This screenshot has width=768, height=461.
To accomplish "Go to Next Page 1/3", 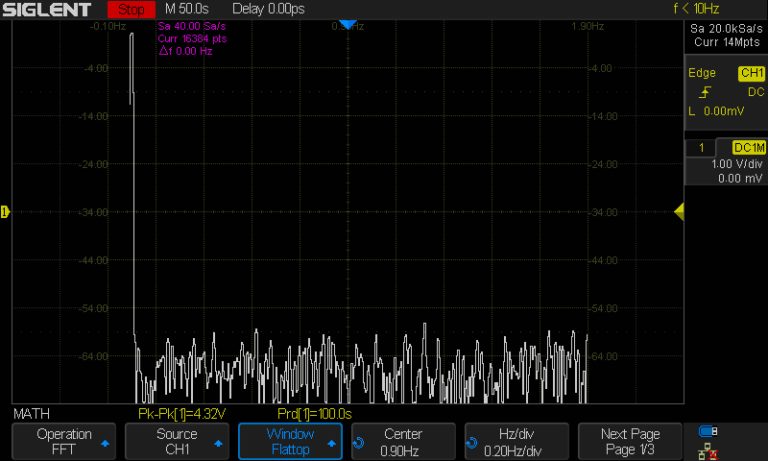I will (630, 442).
